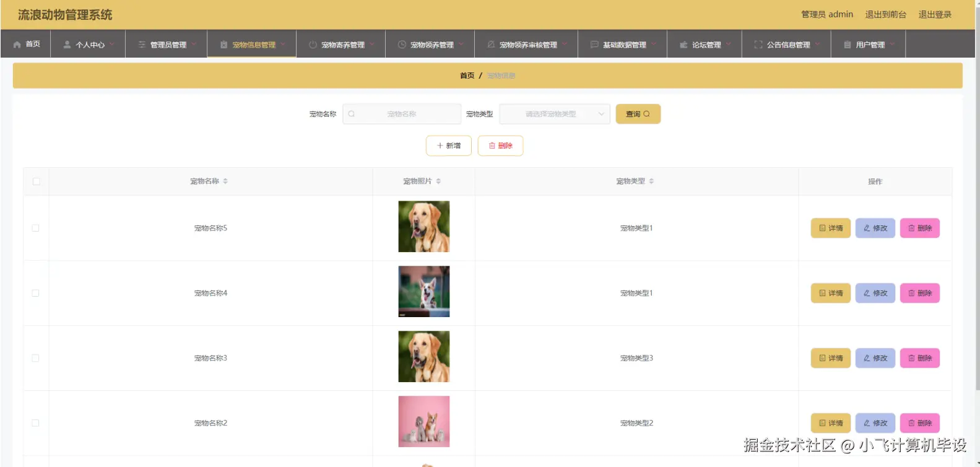Open 论坛管理 menu label
The image size is (980, 467).
(706, 45)
